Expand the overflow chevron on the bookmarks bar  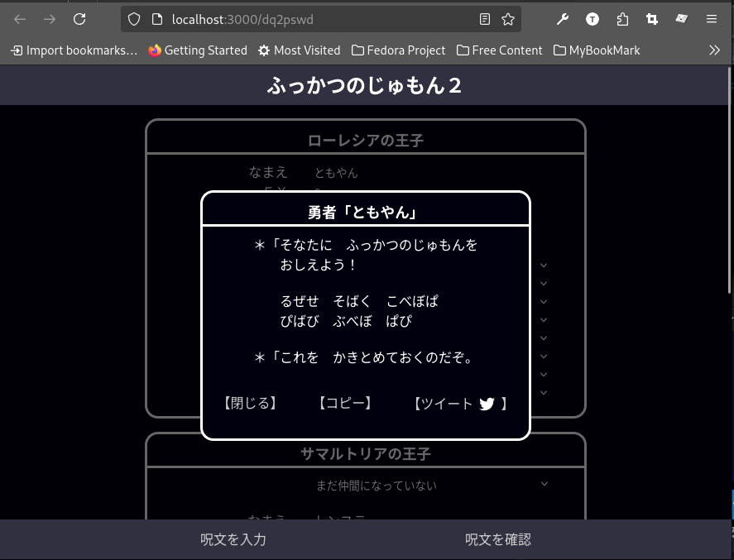click(714, 50)
